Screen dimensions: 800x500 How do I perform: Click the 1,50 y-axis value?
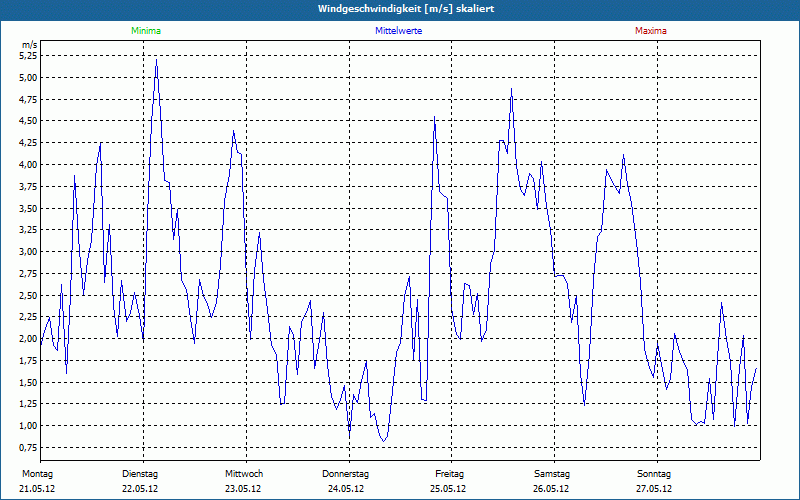coord(28,382)
